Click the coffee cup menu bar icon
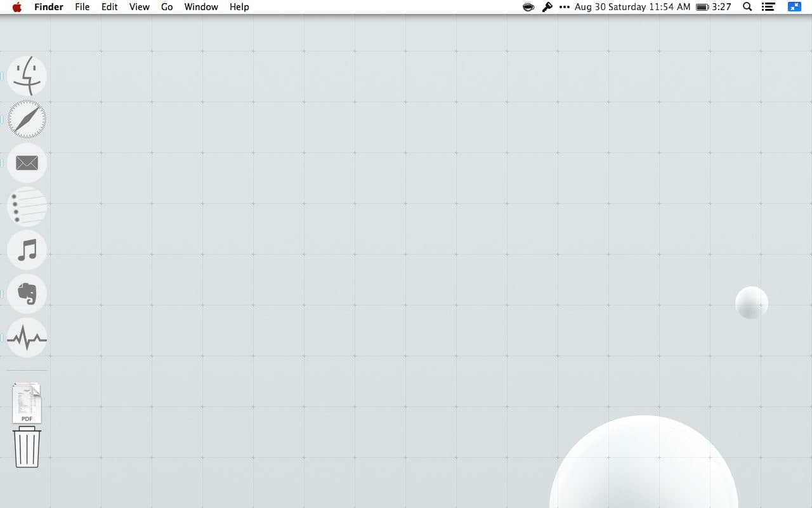Screen dimensions: 812x508 click(x=528, y=7)
